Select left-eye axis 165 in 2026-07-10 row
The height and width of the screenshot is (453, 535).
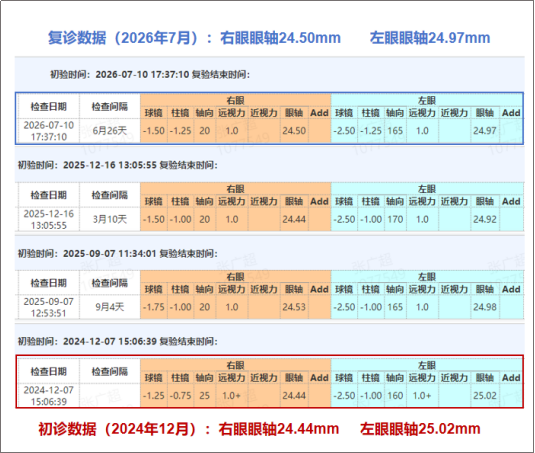coord(395,131)
